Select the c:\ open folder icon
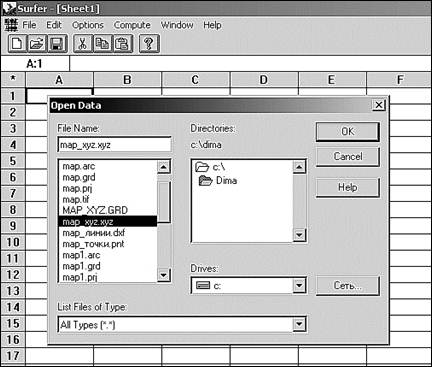The width and height of the screenshot is (432, 367). click(201, 167)
